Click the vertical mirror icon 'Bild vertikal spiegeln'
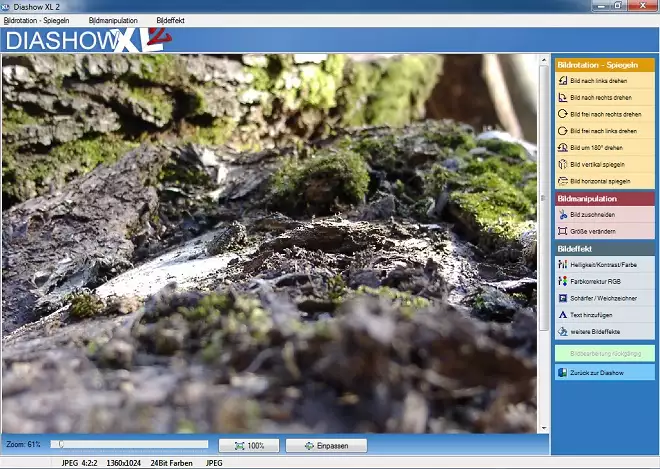 [563, 164]
